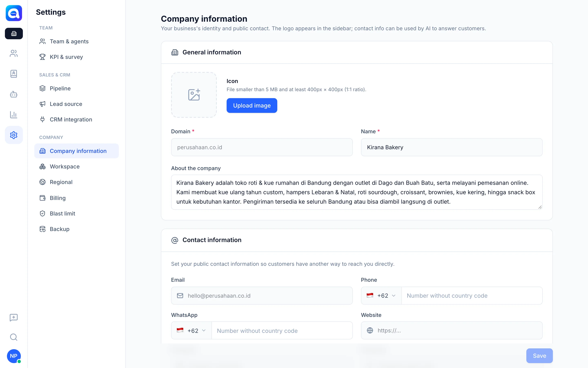Go to Lead source settings
The height and width of the screenshot is (368, 588).
tap(77, 104)
